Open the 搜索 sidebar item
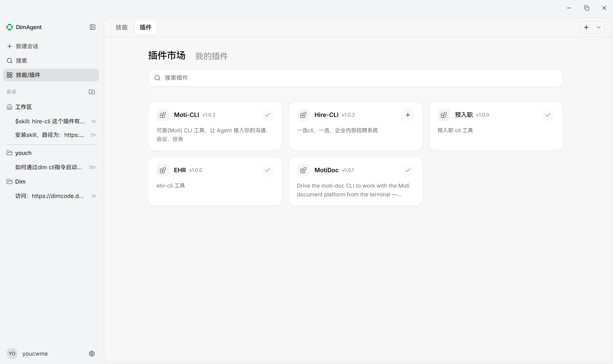613x364 pixels. point(51,61)
